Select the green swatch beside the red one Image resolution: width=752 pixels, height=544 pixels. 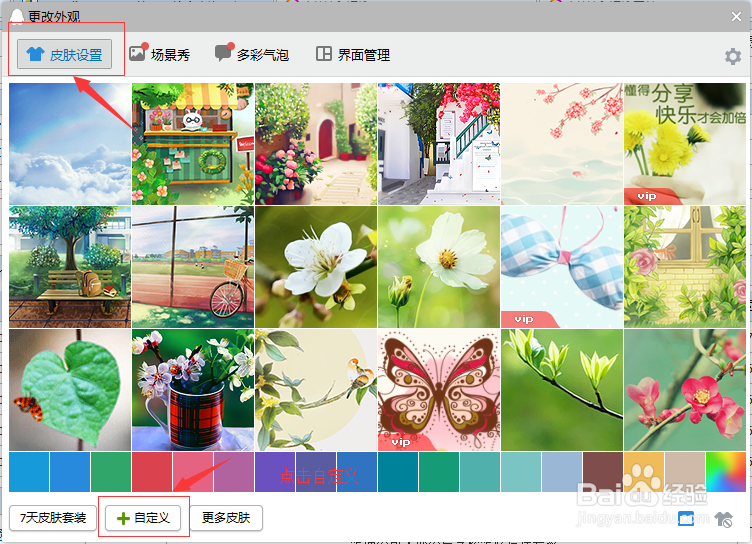(111, 472)
